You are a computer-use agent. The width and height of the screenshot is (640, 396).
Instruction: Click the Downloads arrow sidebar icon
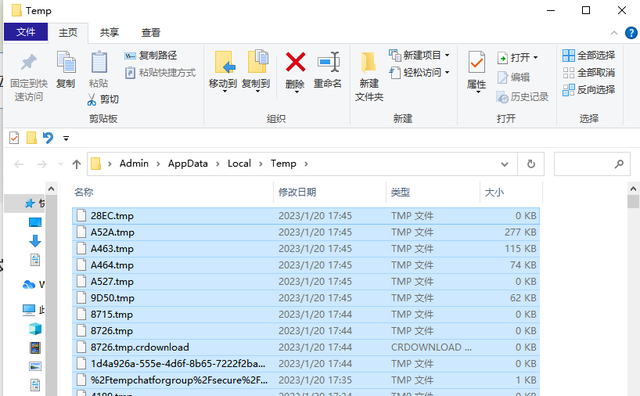(x=35, y=241)
